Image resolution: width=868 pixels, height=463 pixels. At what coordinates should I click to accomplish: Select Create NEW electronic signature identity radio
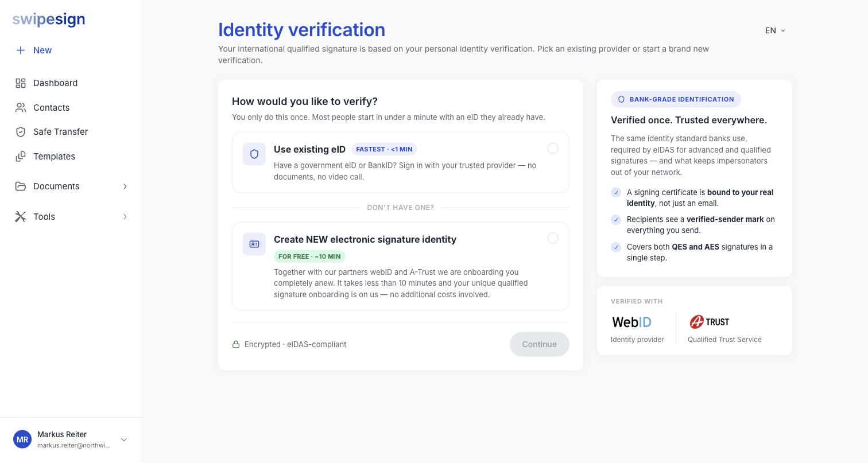tap(553, 239)
